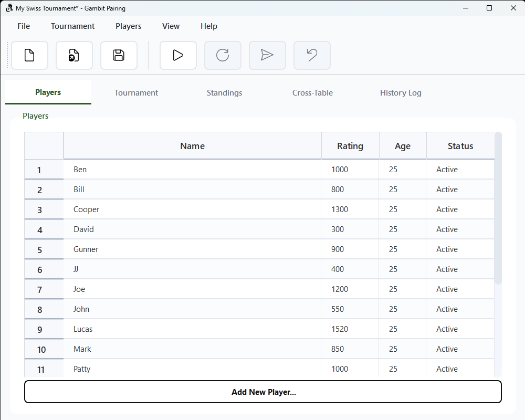Click the Active status for Ben
525x420 pixels.
click(447, 170)
